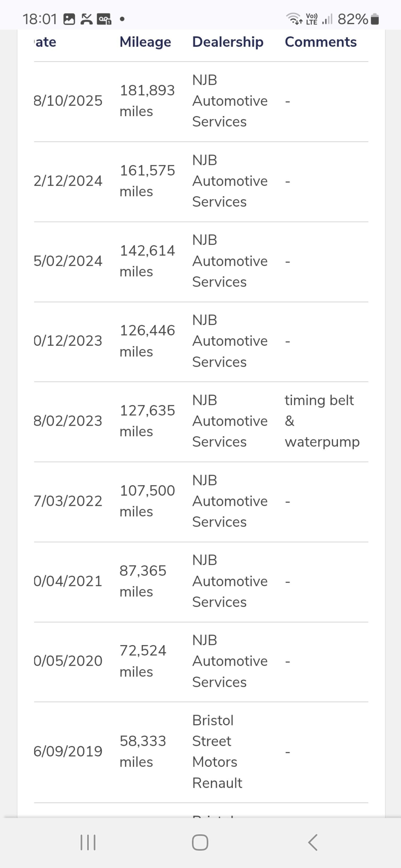Select the 127,635 miles record
The width and height of the screenshot is (401, 868).
point(147,421)
